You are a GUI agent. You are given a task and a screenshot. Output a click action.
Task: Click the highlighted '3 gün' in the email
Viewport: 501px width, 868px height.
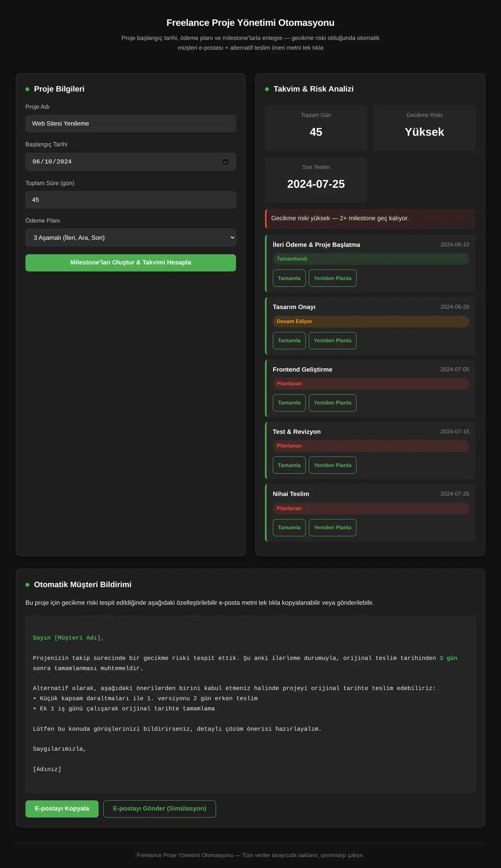point(448,658)
